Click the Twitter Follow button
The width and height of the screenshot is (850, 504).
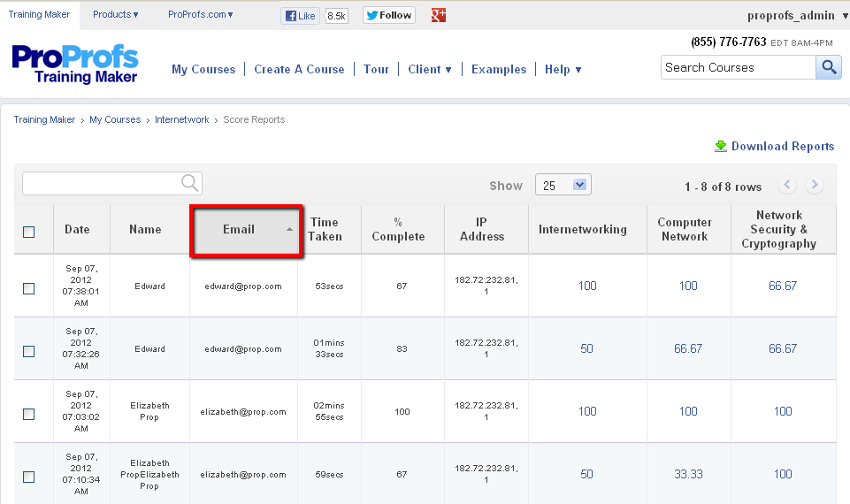click(x=389, y=15)
